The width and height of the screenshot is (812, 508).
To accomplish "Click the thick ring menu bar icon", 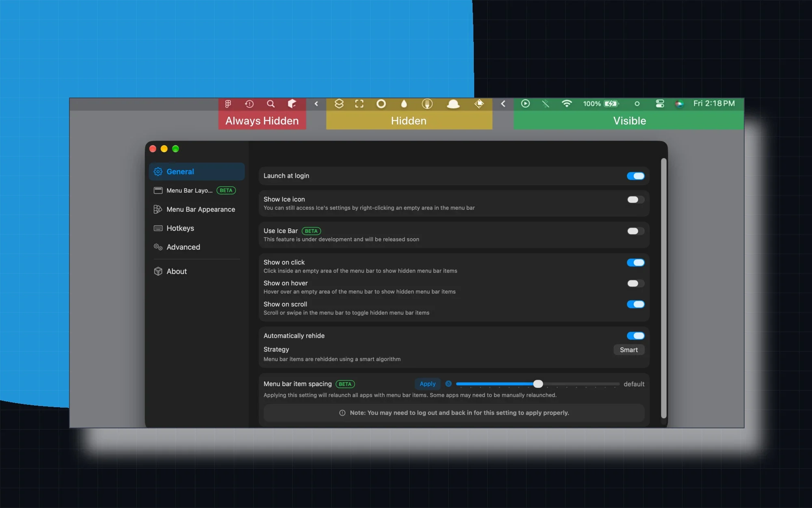I will point(381,104).
